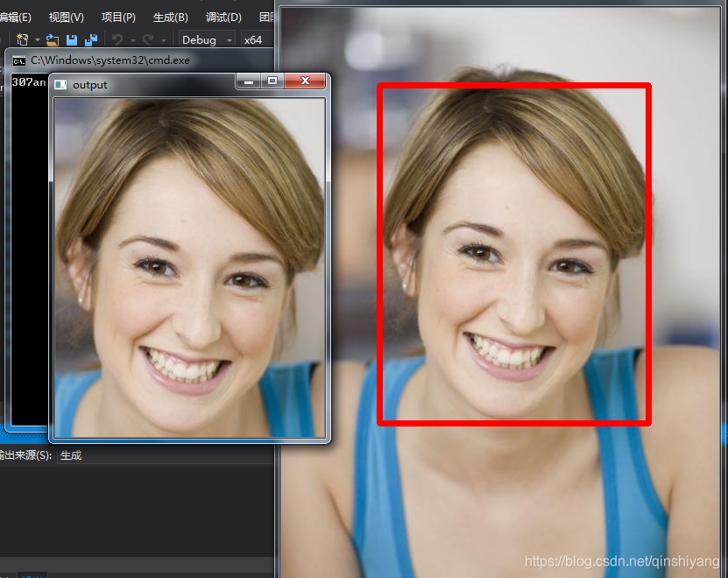728x578 pixels.
Task: Open the x64 platform dropdown
Action: click(x=257, y=40)
